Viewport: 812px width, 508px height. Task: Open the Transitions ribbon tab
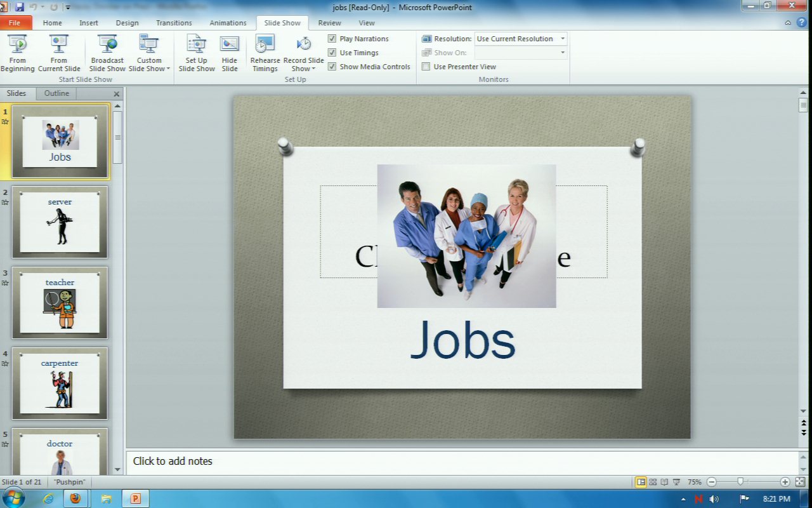click(174, 23)
